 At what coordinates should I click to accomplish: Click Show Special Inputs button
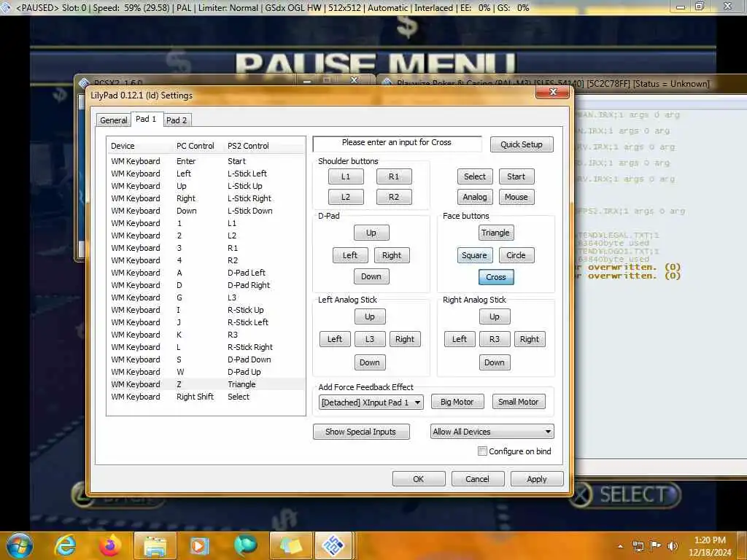coord(361,432)
